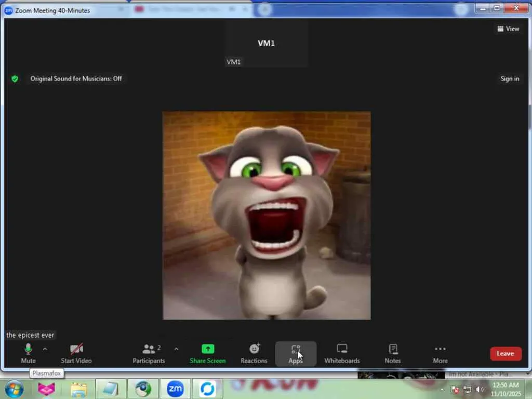Toggle Original Sound for Musicians setting
Image resolution: width=532 pixels, height=399 pixels.
(x=76, y=79)
